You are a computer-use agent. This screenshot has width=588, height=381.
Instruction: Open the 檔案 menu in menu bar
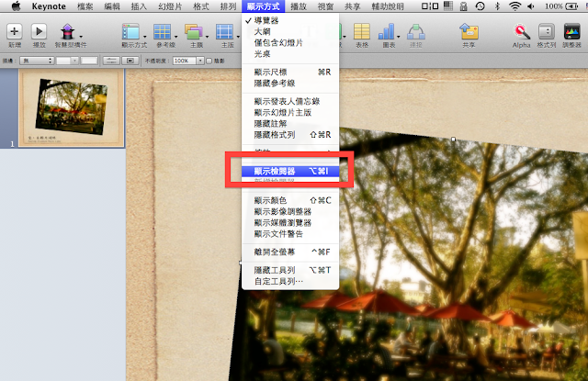coord(85,6)
